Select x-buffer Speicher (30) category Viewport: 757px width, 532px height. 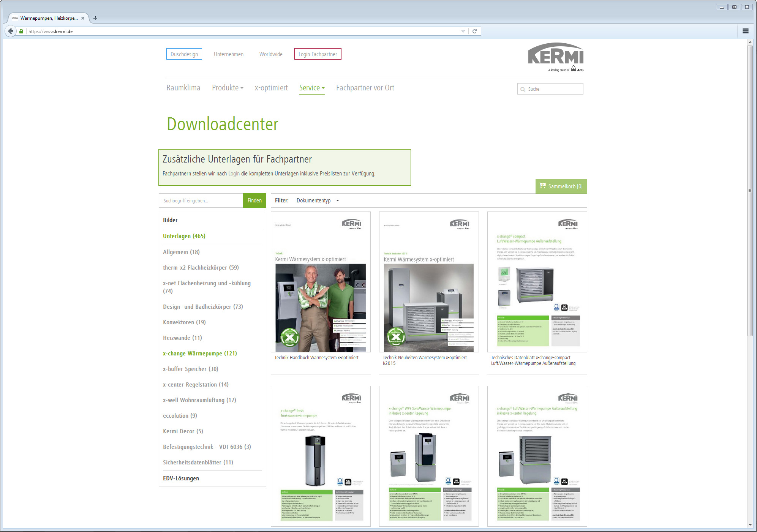pos(191,369)
